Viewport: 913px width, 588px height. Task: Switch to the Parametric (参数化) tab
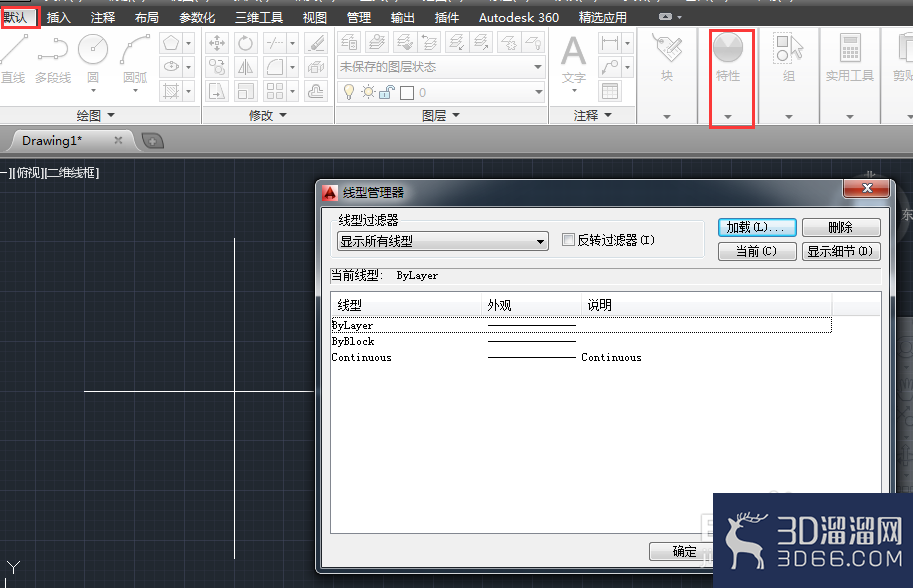197,17
